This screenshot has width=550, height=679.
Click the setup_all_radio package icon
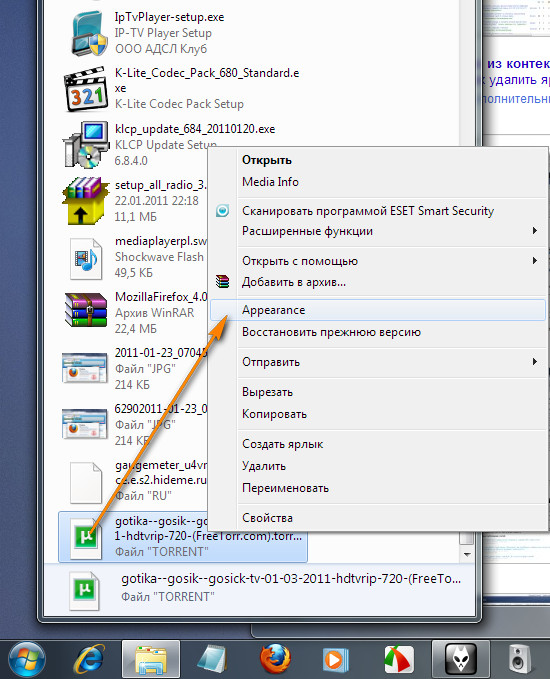coord(86,200)
